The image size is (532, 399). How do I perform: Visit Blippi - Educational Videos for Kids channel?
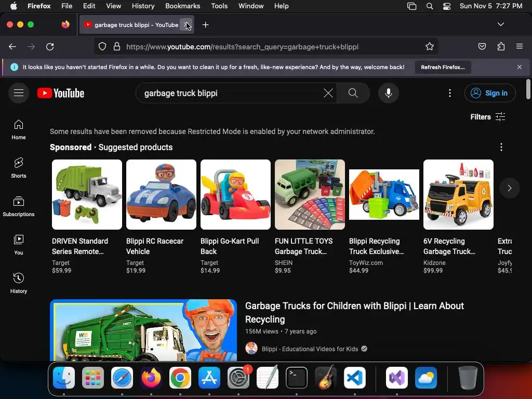pyautogui.click(x=310, y=349)
